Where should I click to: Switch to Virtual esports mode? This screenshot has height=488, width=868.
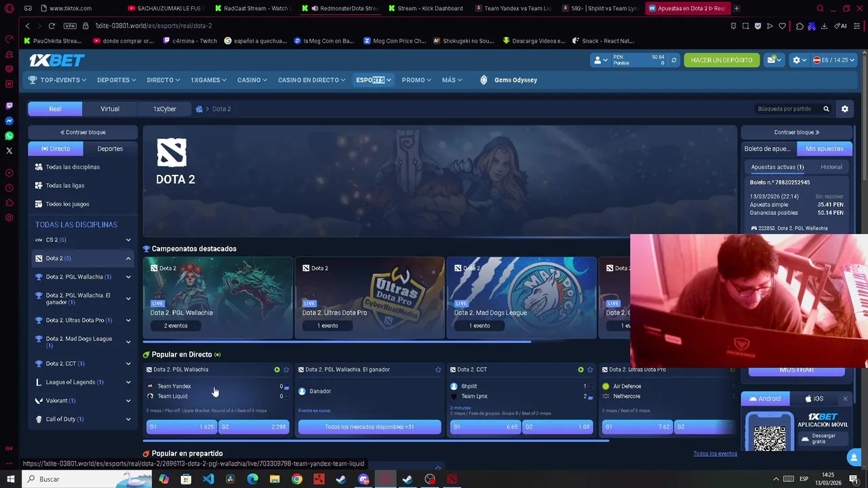(x=110, y=108)
